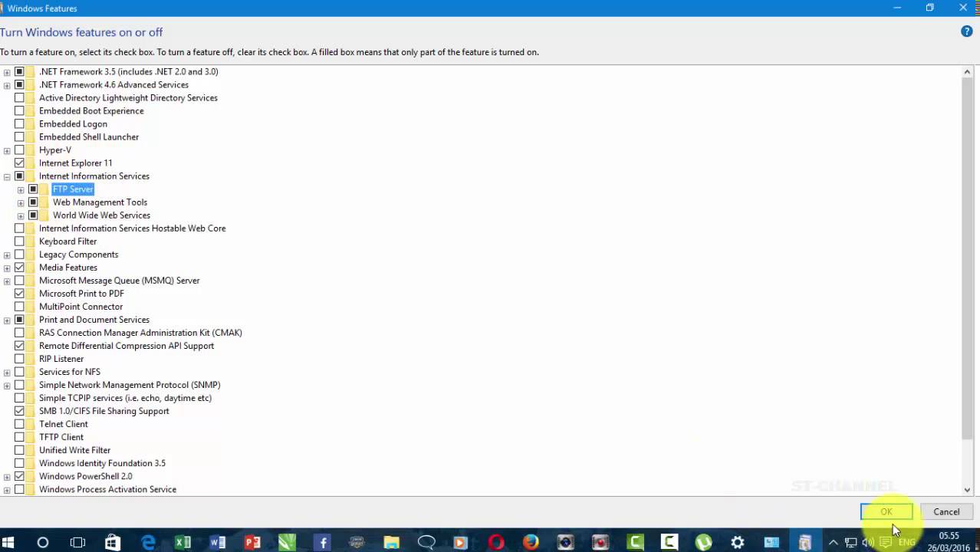Open white Camtasia icon on taskbar
Screen dimensions: 980x552
[669, 542]
